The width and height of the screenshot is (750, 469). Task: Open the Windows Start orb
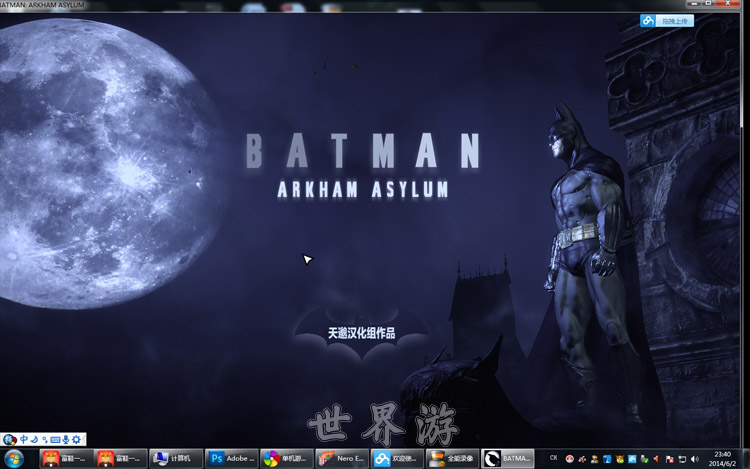pos(14,458)
